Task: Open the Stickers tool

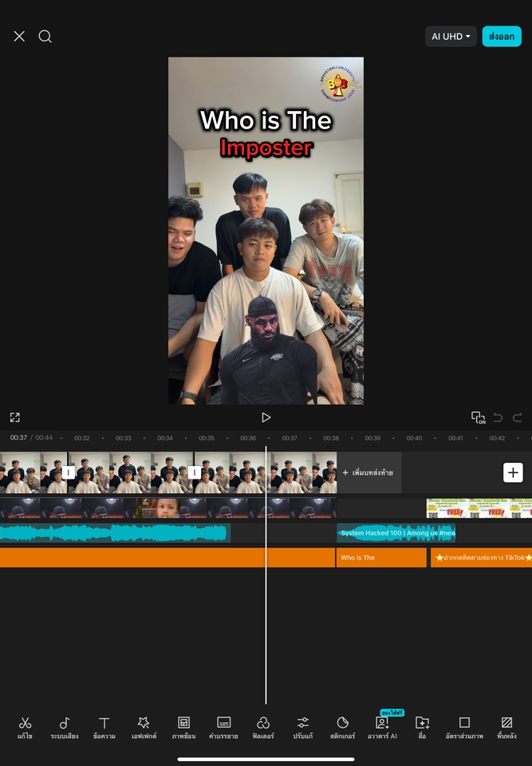Action: pyautogui.click(x=342, y=728)
